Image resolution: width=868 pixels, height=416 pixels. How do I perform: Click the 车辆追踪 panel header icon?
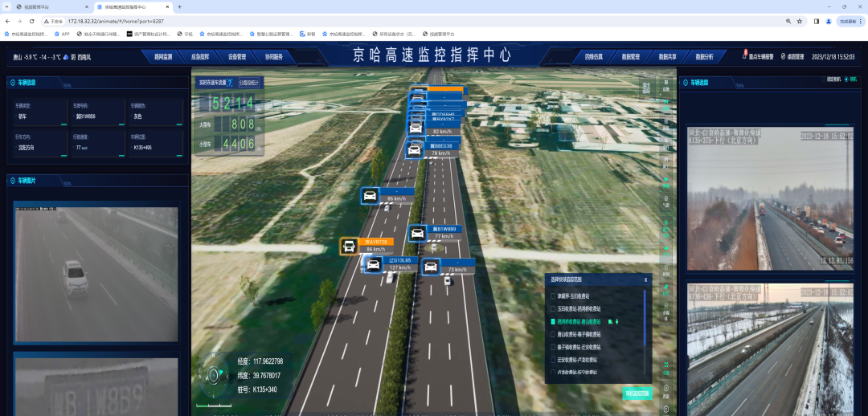click(686, 83)
